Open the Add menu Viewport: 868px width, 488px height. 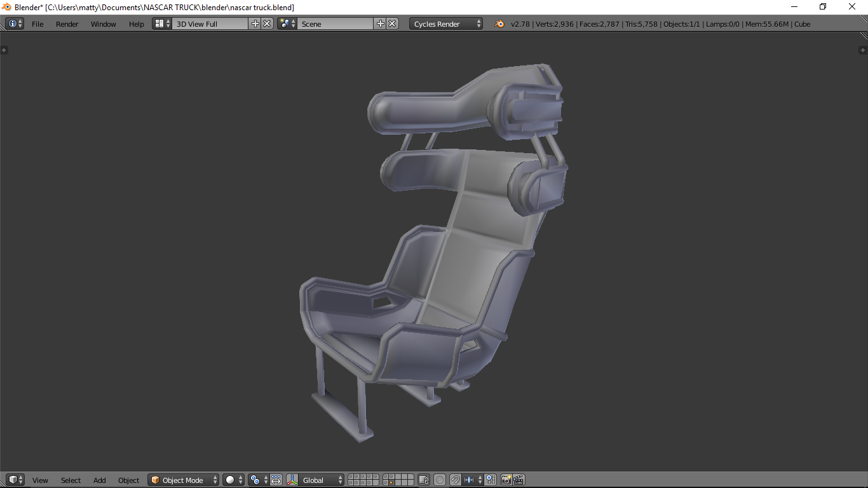(100, 480)
